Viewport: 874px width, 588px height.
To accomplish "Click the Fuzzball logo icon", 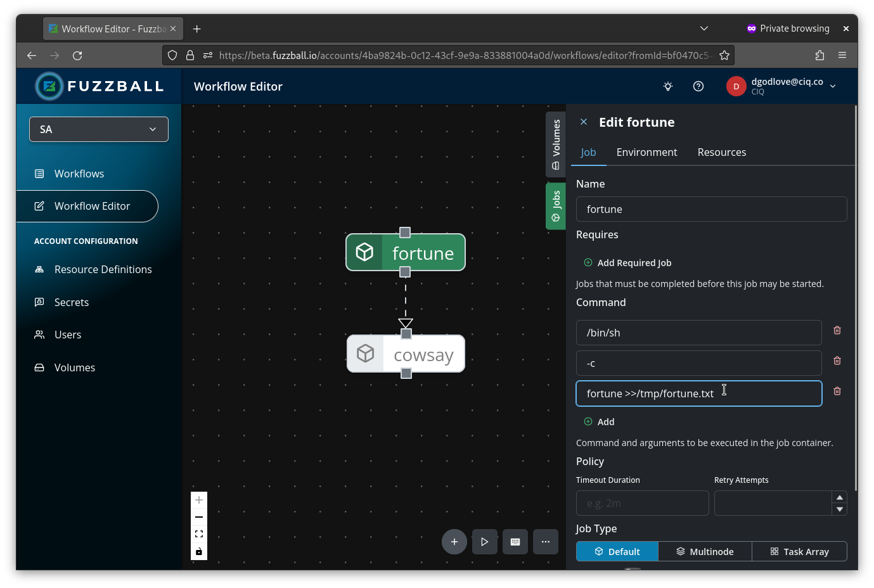I will (49, 86).
